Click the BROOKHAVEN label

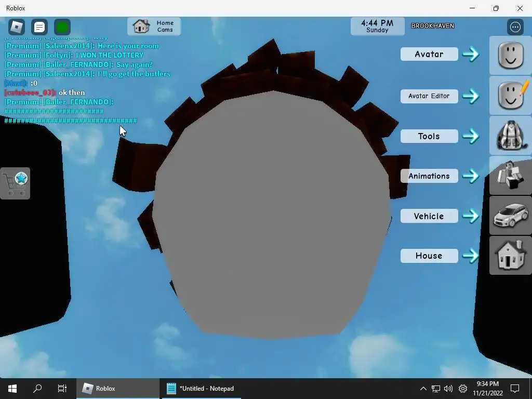433,26
